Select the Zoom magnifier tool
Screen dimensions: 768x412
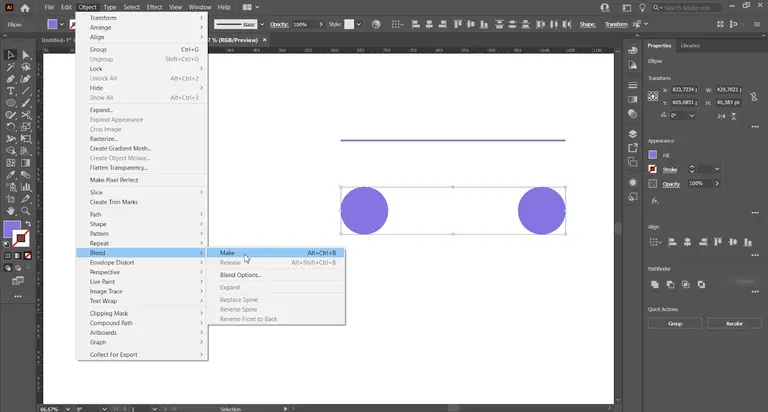tap(25, 211)
